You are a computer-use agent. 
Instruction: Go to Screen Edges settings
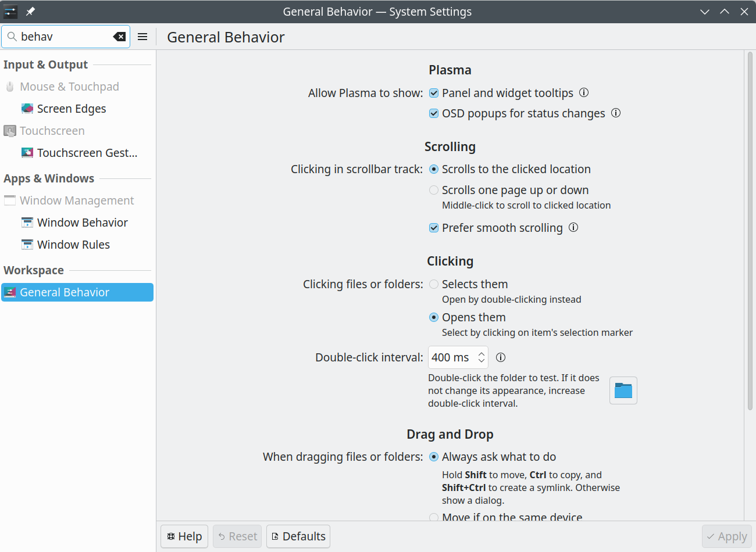(71, 109)
